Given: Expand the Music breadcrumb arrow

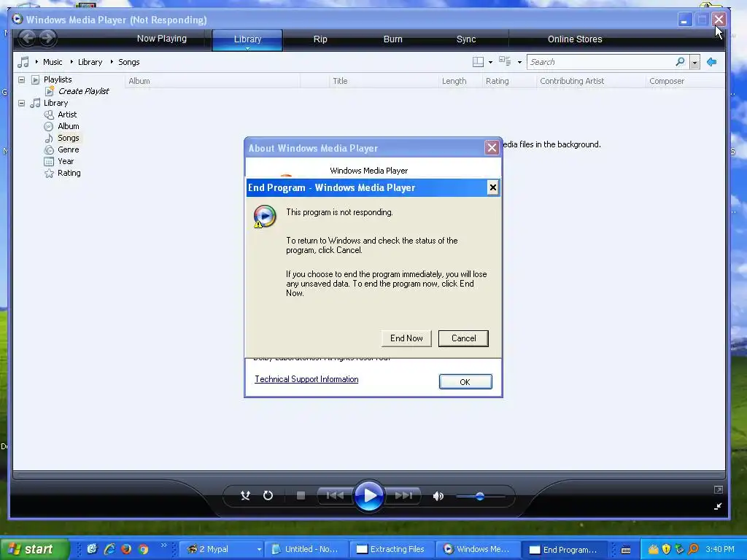Looking at the screenshot, I should click(x=36, y=62).
